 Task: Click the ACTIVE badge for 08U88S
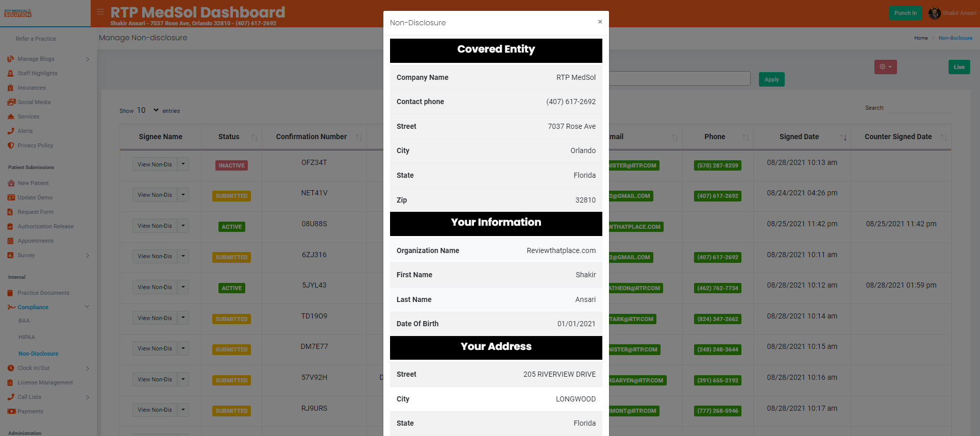coord(231,227)
